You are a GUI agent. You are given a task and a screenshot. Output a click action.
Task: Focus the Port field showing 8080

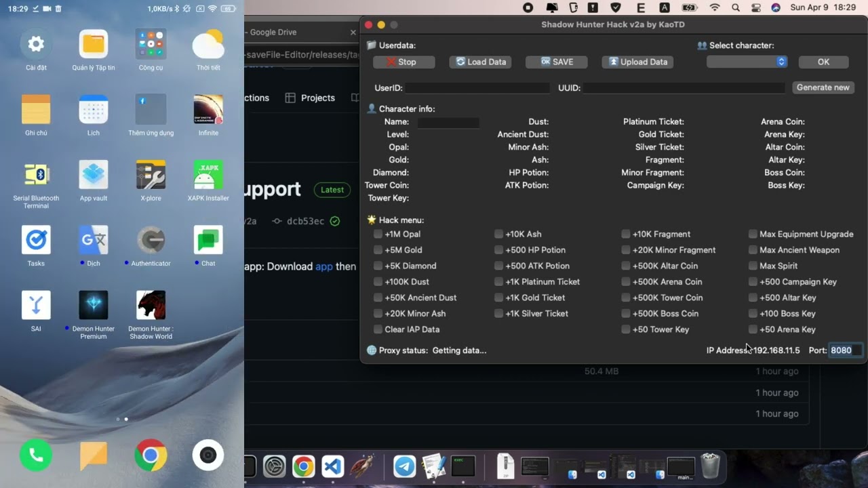[x=846, y=350]
